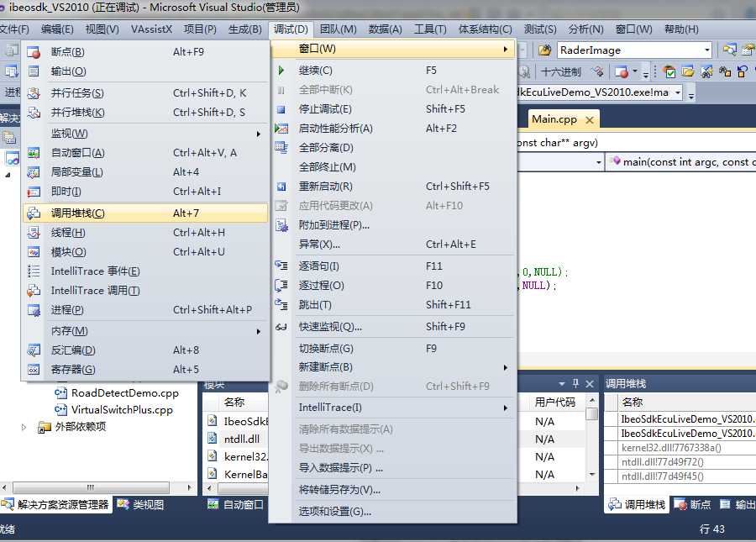Viewport: 756px width, 542px height.
Task: Click the modules list vertical scrollbar down arrow
Action: (x=592, y=475)
